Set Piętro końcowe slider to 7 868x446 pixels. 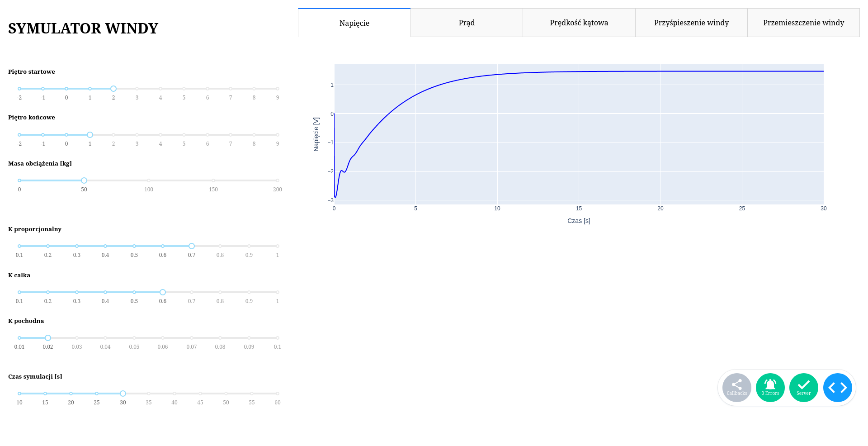click(x=231, y=135)
